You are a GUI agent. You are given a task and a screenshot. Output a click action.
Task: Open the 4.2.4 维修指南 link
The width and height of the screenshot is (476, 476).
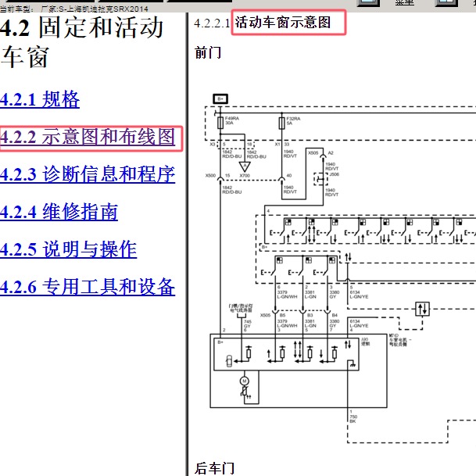coord(59,212)
